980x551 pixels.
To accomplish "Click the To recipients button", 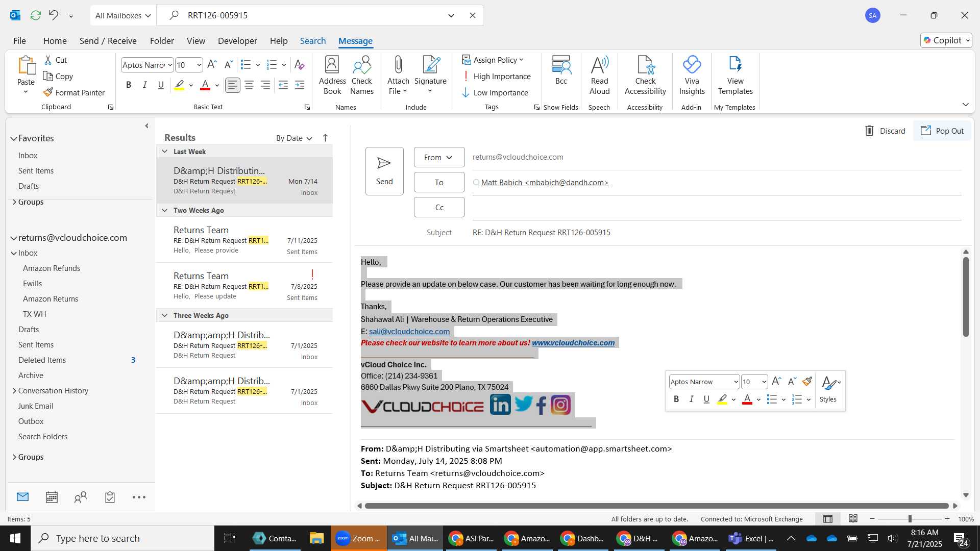I will (439, 182).
